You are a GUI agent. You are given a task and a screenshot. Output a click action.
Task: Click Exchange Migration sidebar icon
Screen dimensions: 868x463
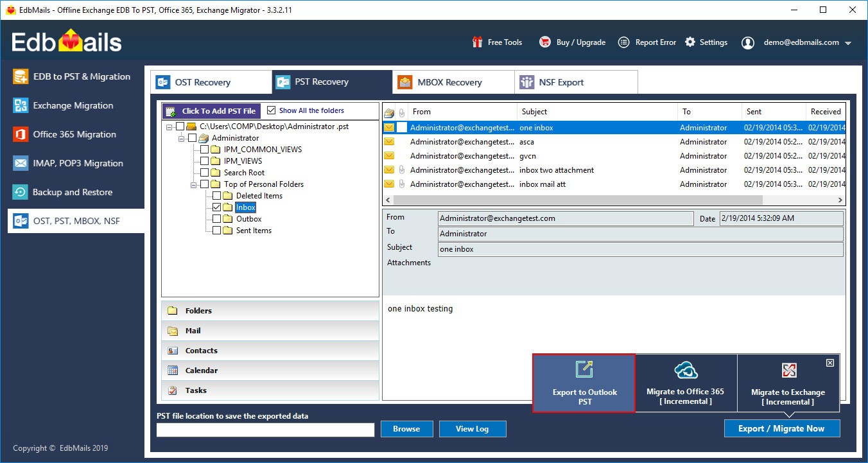click(x=21, y=105)
